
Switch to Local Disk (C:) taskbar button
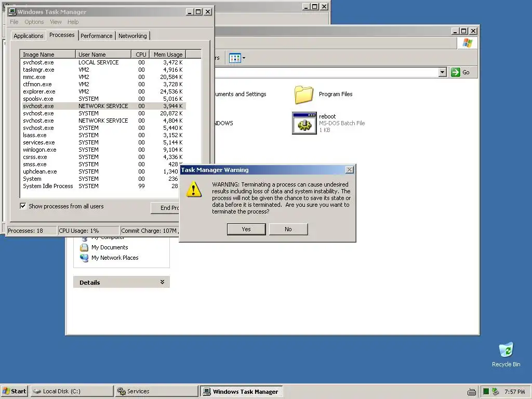tap(72, 391)
